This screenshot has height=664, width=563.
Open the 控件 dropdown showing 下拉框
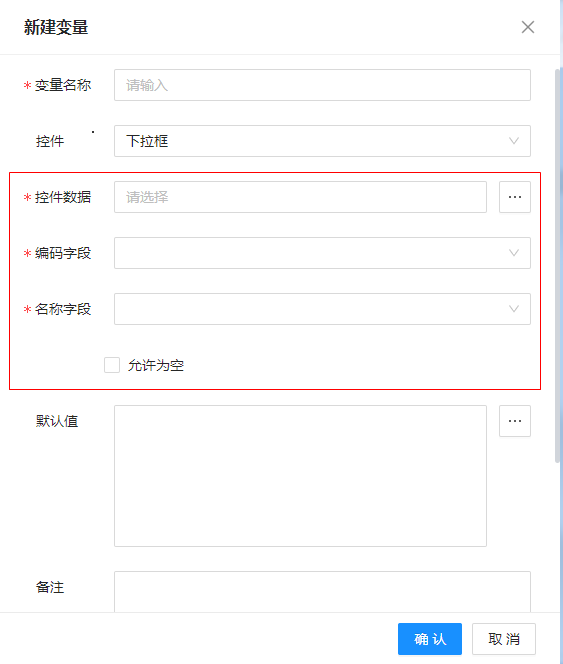(x=322, y=141)
